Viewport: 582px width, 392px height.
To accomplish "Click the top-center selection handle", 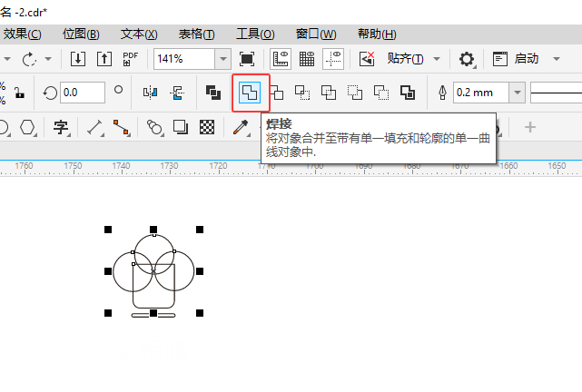I will [153, 230].
